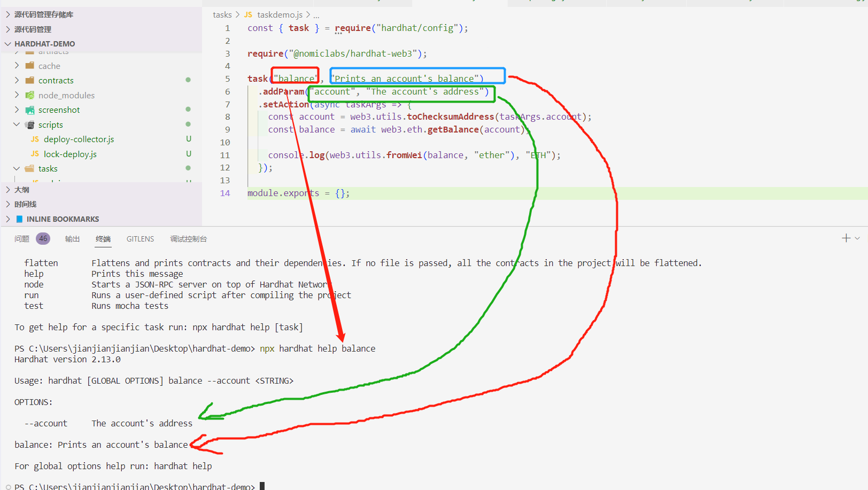Click the tasks folder icon
The image size is (868, 490).
29,168
